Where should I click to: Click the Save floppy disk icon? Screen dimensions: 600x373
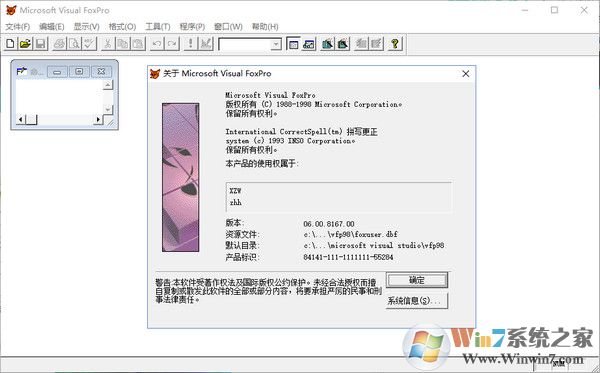[x=41, y=44]
